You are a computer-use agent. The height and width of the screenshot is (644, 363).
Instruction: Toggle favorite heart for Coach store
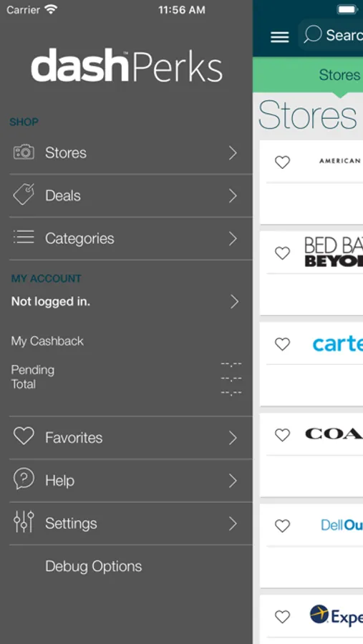pos(282,435)
